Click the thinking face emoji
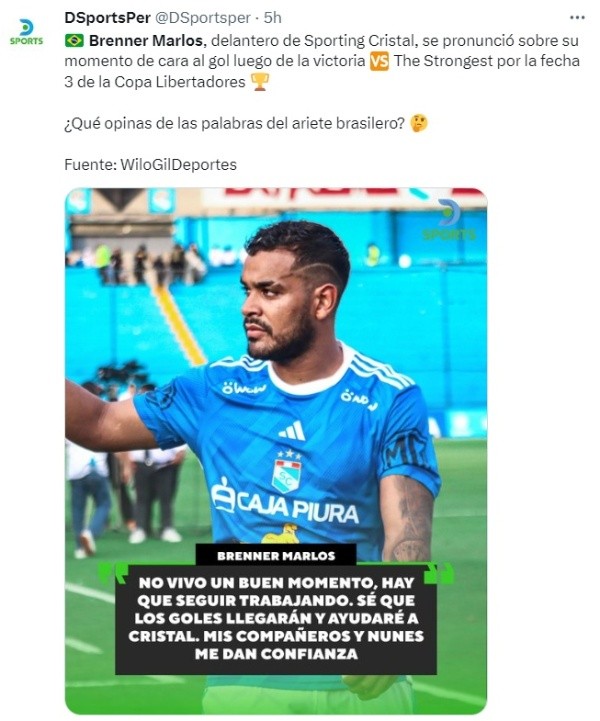600x721 pixels. [x=419, y=123]
